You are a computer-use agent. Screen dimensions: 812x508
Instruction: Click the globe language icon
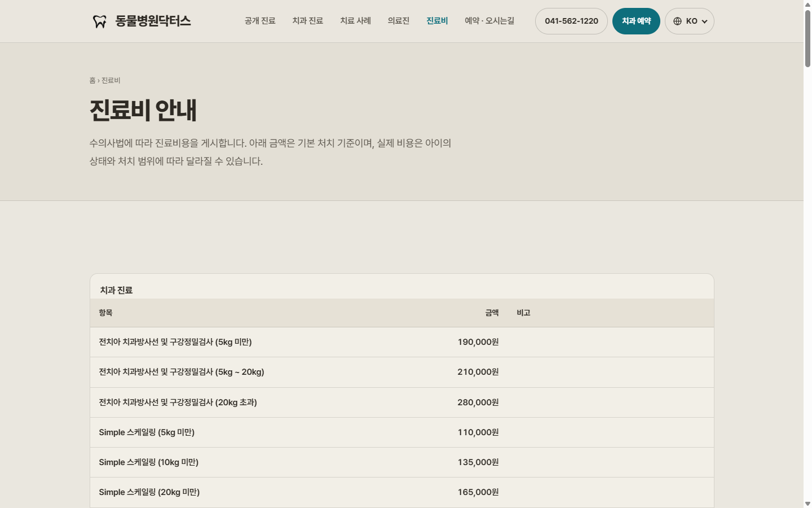tap(677, 21)
